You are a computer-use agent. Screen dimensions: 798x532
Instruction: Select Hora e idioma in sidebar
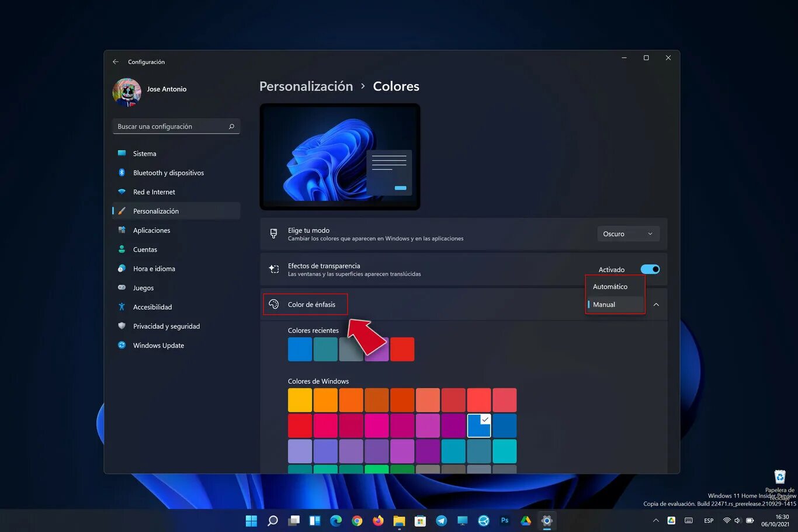[176, 269]
